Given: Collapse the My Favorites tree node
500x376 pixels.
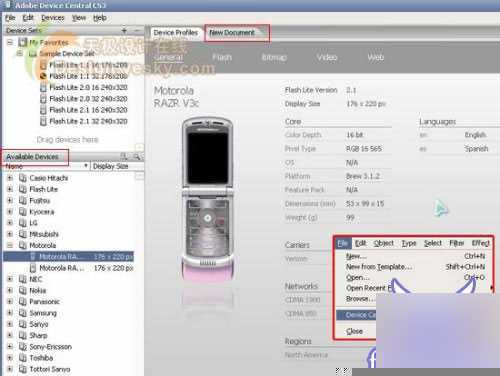Looking at the screenshot, I should 10,42.
